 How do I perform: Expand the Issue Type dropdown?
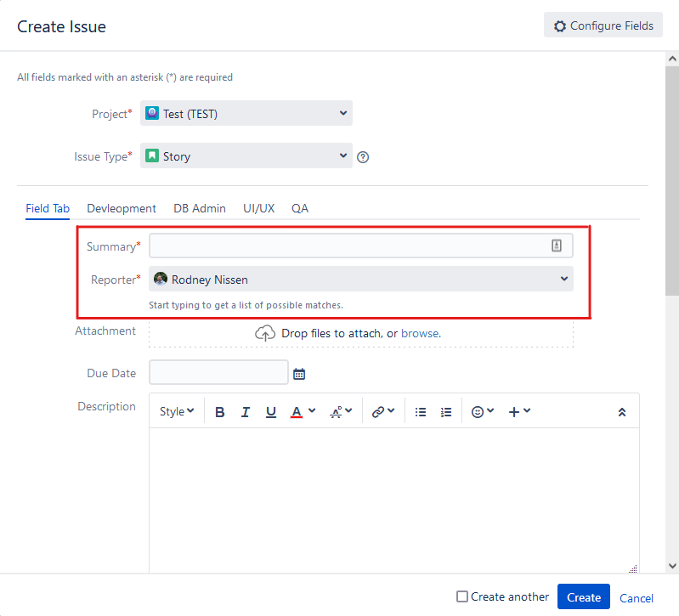coord(246,156)
